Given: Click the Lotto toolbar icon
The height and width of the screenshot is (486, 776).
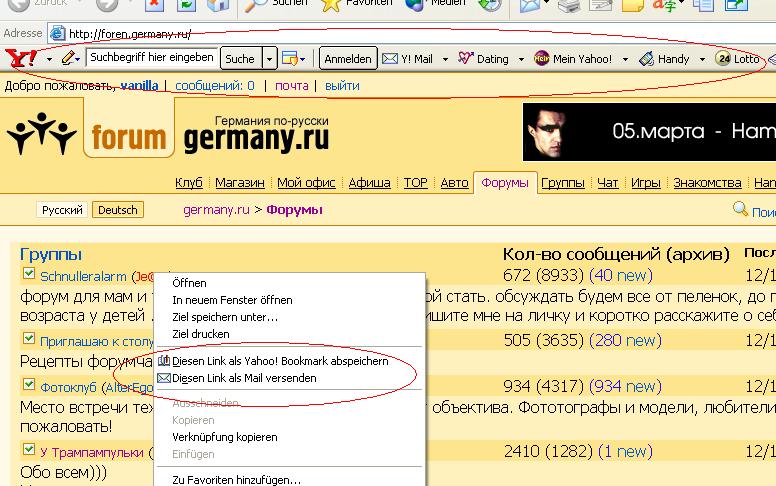Looking at the screenshot, I should (x=723, y=59).
